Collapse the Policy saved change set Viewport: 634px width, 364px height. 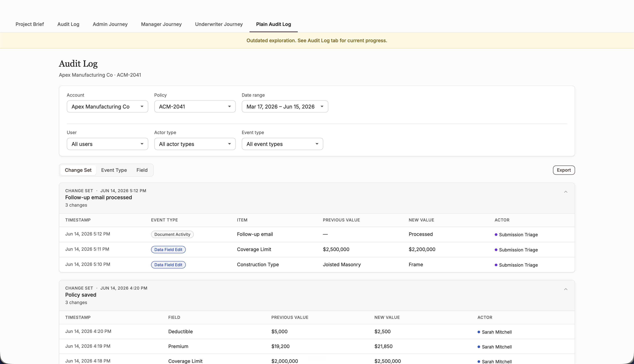coord(566,289)
